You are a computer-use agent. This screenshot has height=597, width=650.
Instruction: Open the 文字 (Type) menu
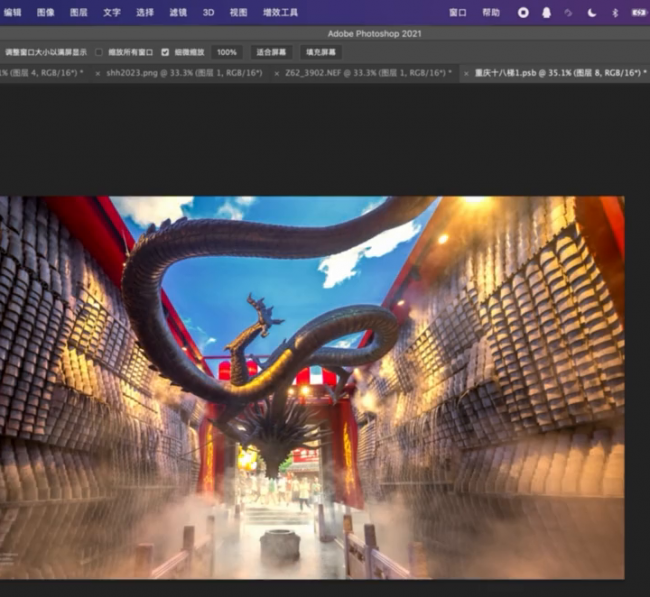pos(112,12)
